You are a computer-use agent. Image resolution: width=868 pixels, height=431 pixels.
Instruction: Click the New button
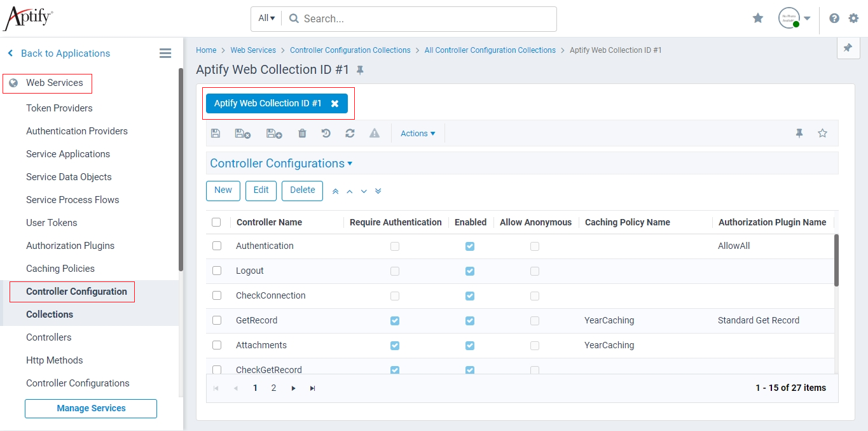point(223,190)
